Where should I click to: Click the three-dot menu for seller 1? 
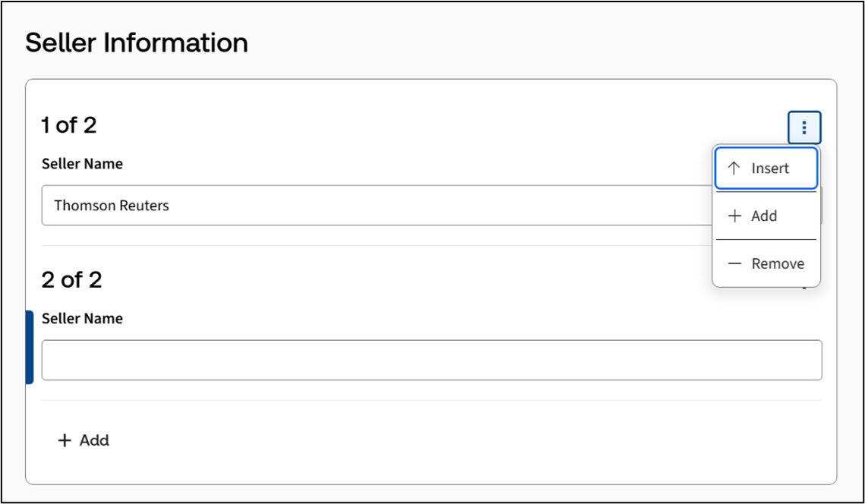click(x=804, y=128)
